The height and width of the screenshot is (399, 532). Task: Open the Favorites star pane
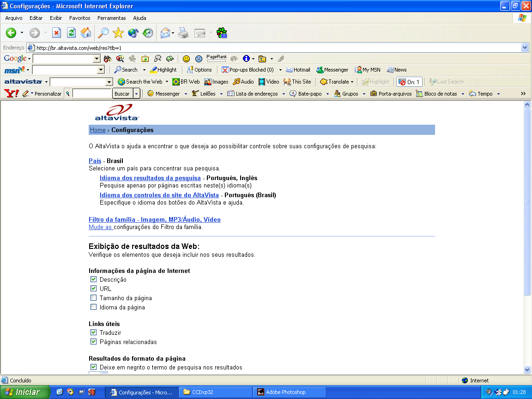pyautogui.click(x=118, y=33)
